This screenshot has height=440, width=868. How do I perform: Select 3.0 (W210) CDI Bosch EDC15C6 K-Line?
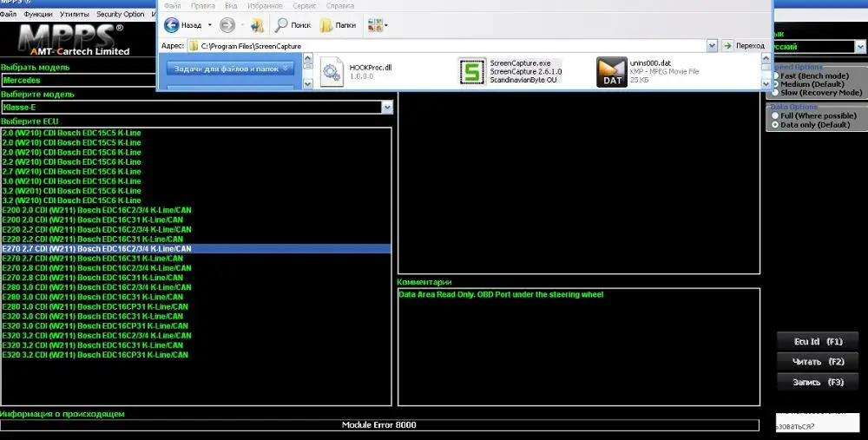pos(72,181)
